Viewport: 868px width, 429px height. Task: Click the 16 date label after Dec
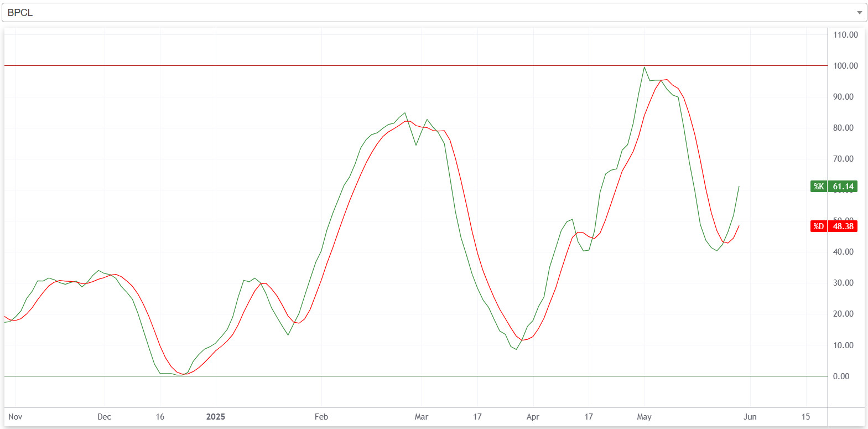pos(160,417)
